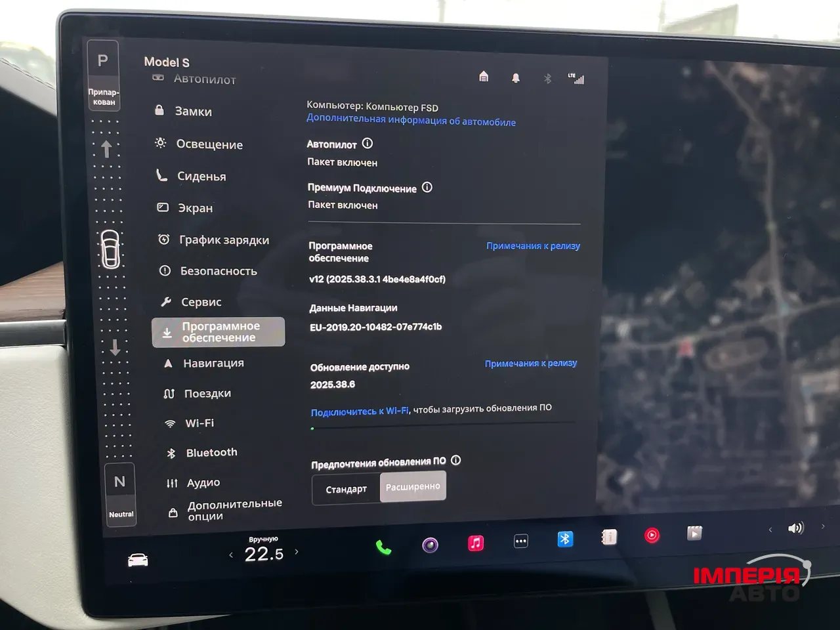Increase temperature with right arrow
The image size is (840, 630).
[297, 552]
